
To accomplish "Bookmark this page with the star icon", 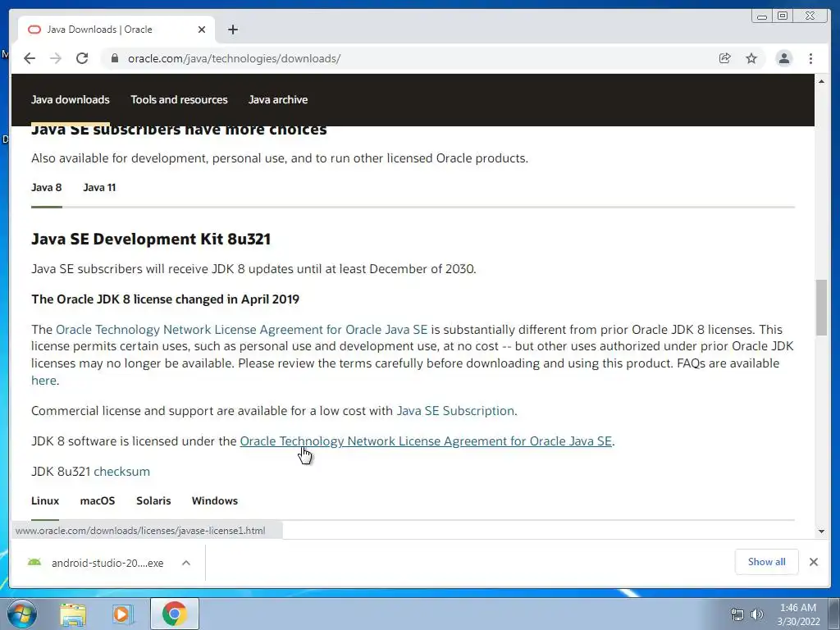I will click(751, 58).
